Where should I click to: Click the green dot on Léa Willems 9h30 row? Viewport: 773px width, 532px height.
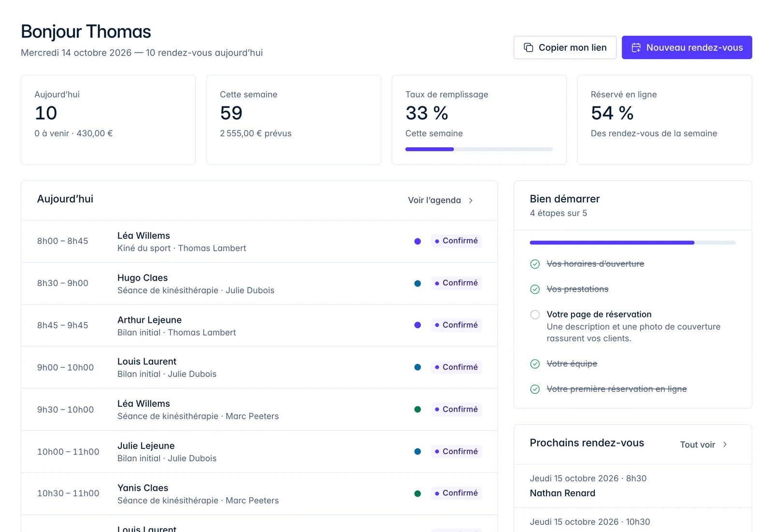417,409
